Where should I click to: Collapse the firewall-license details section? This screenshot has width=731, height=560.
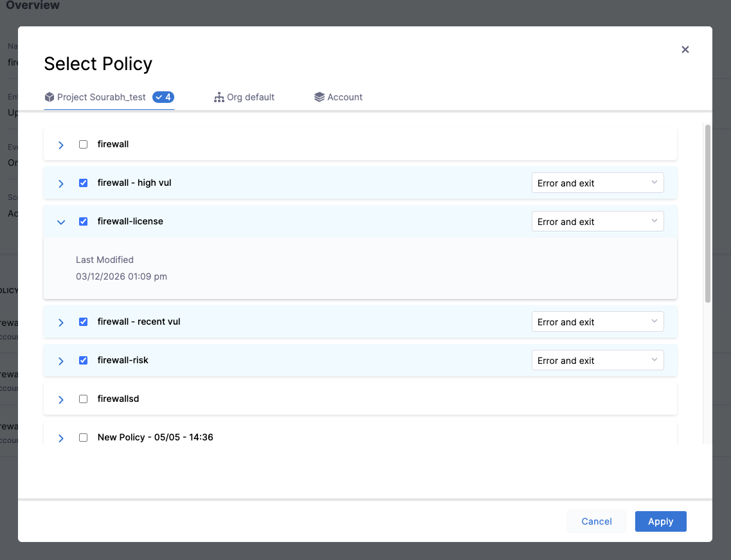coord(60,221)
